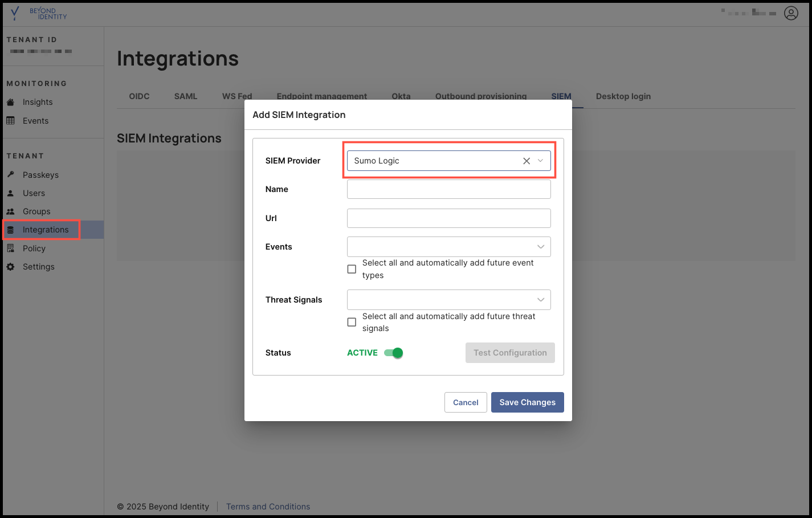Image resolution: width=812 pixels, height=518 pixels.
Task: Check select all future threat signals
Action: point(352,322)
